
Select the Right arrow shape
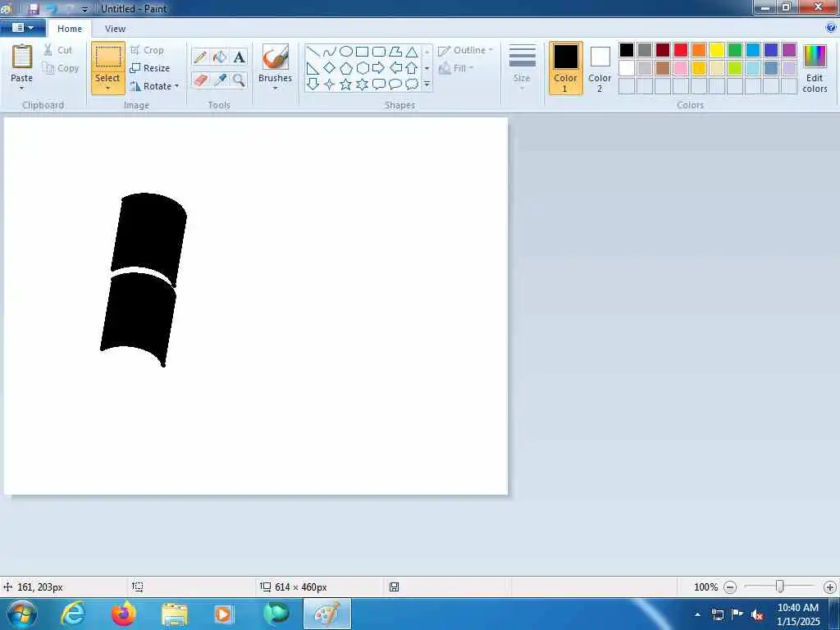tap(379, 68)
